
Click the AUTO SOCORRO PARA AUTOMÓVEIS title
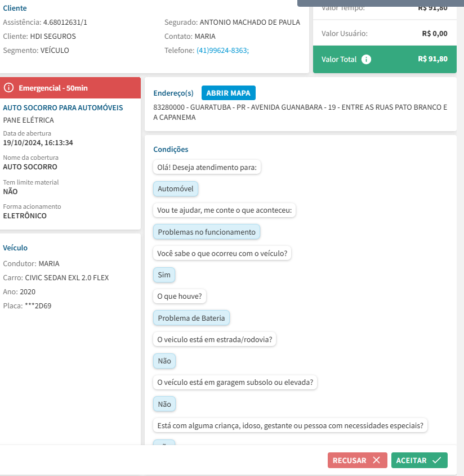(63, 107)
